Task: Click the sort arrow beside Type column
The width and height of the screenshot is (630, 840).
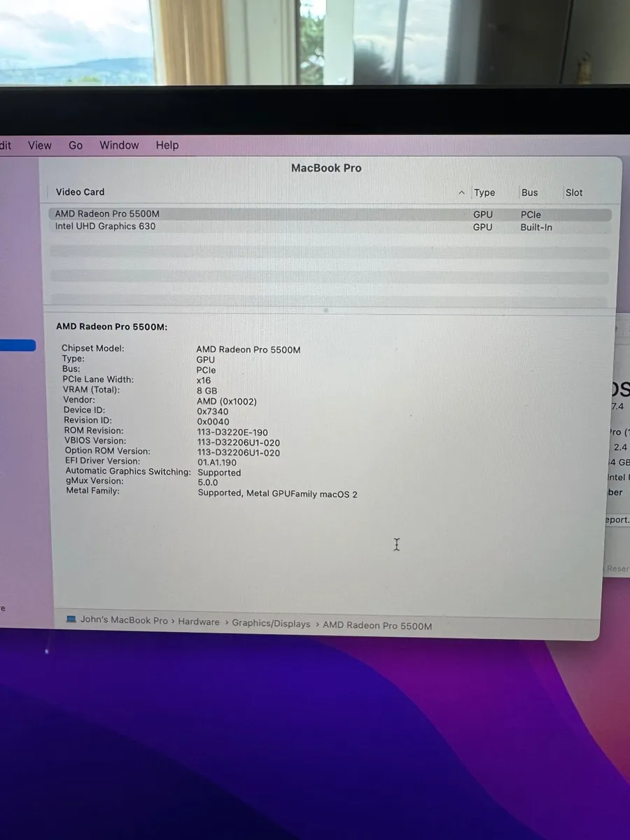Action: [461, 192]
